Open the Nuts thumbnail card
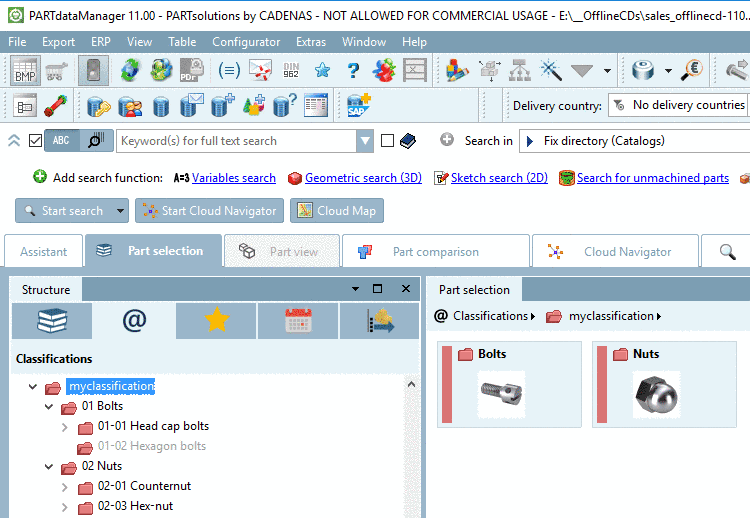The width and height of the screenshot is (750, 518). (x=664, y=384)
